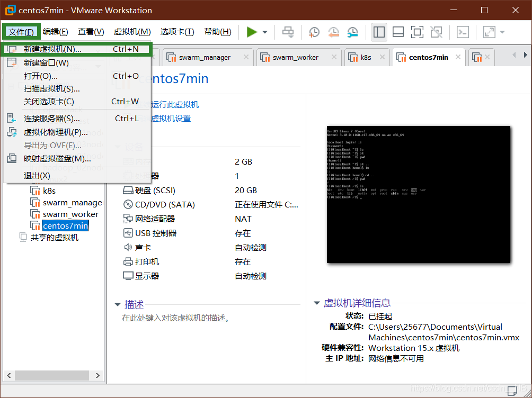Click the Send Ctrl+Alt+Del toolbar icon
This screenshot has height=398, width=532.
288,32
